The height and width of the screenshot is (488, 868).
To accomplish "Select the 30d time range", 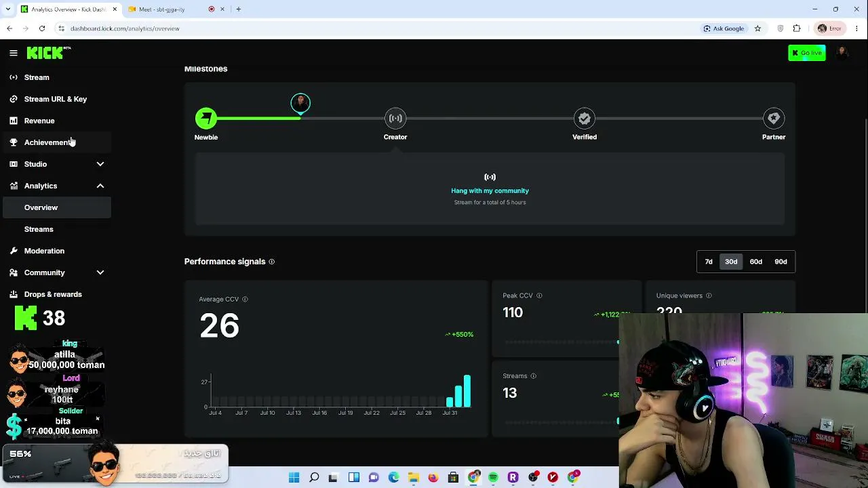I will point(731,262).
